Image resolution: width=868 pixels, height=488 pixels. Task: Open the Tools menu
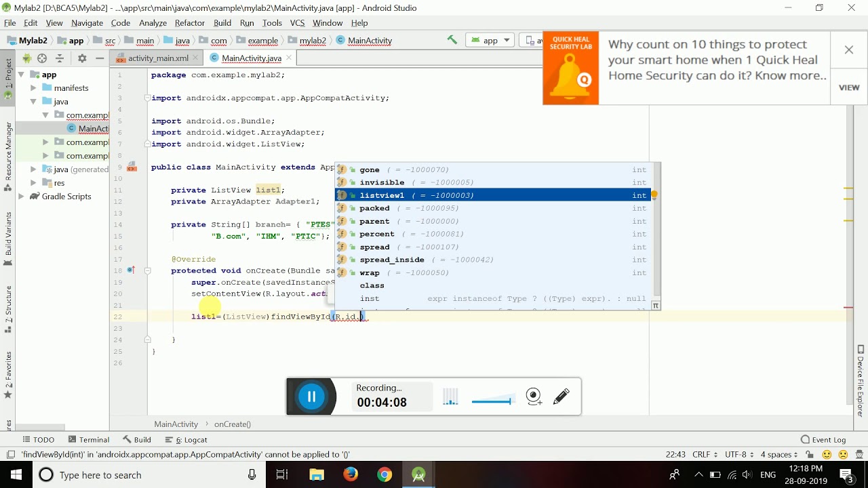[x=272, y=22]
